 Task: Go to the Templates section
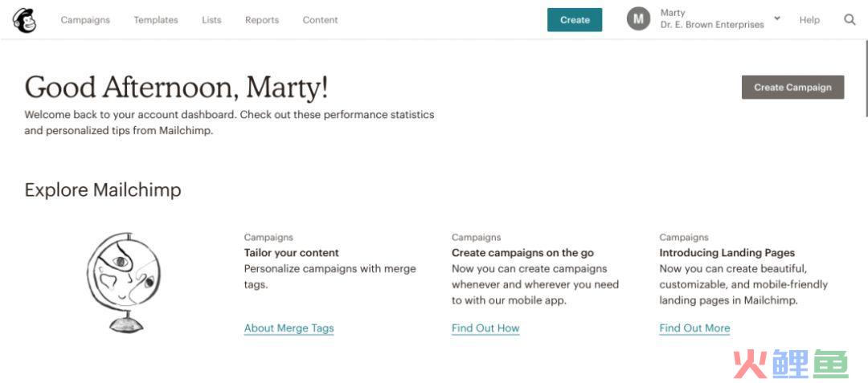[156, 20]
